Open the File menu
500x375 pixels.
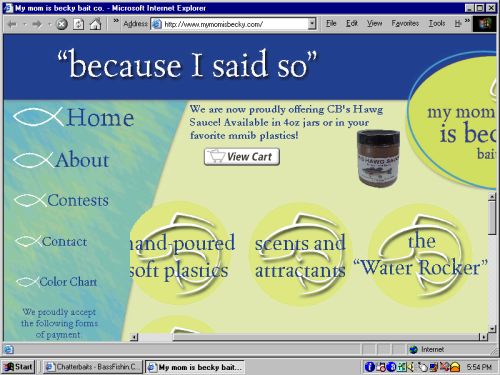(331, 23)
